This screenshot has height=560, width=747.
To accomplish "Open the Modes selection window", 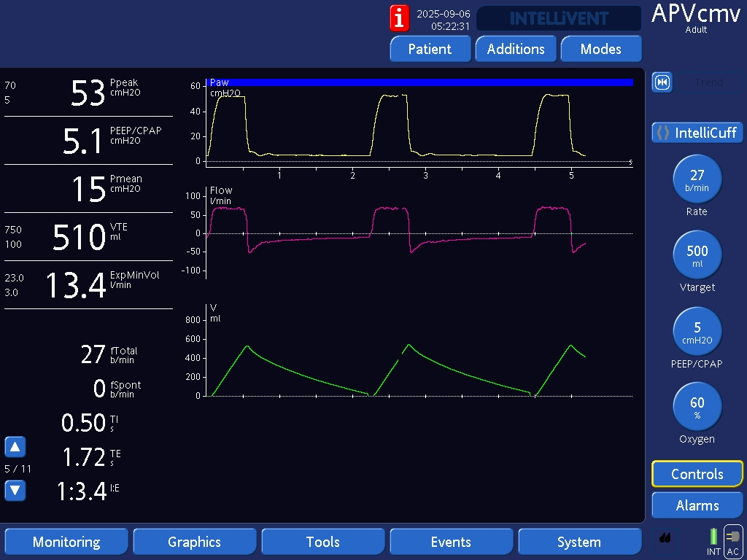I will coord(601,49).
